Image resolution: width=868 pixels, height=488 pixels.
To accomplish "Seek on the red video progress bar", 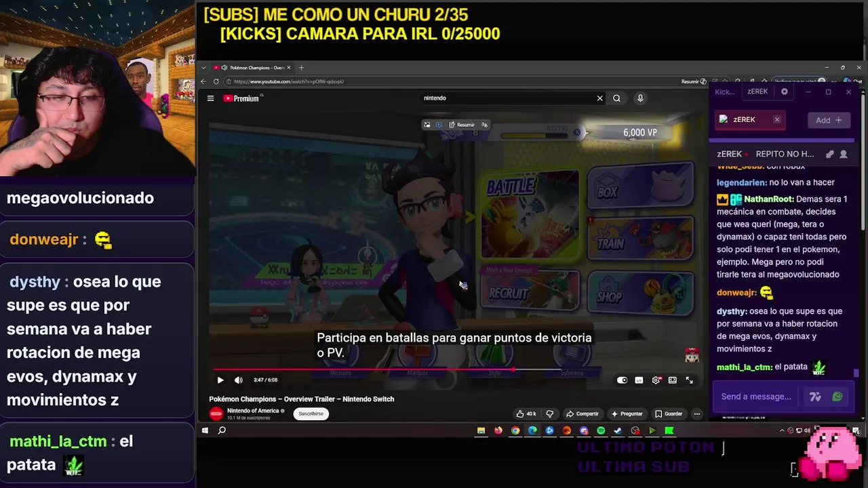I will pos(363,369).
